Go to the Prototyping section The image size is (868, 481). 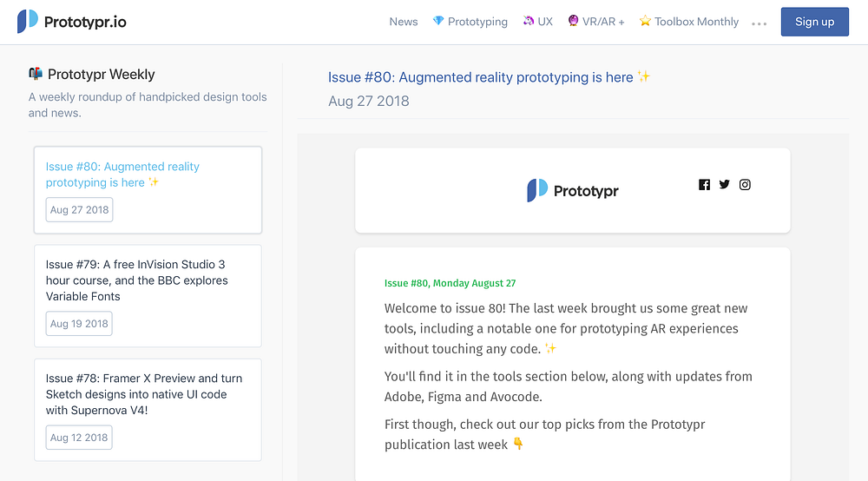(470, 22)
